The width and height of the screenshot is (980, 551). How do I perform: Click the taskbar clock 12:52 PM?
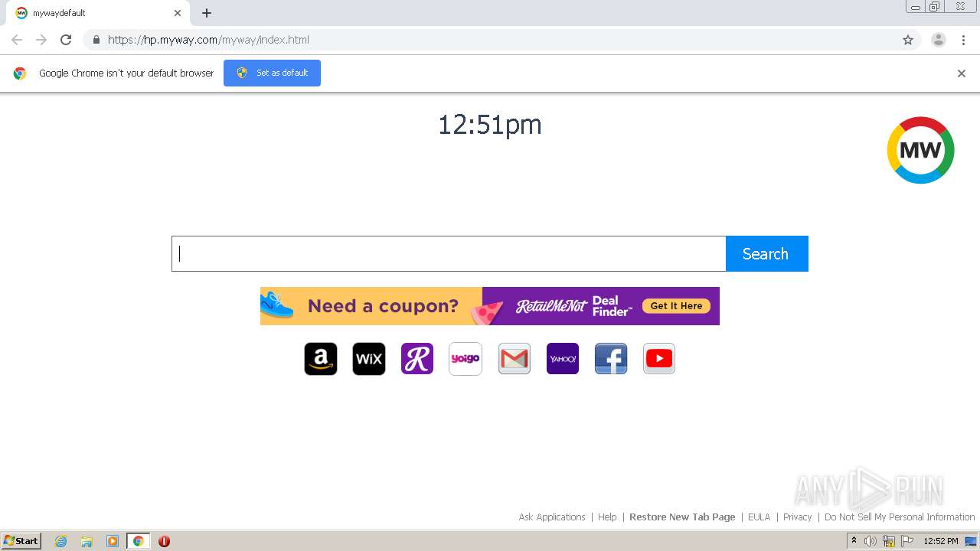941,541
